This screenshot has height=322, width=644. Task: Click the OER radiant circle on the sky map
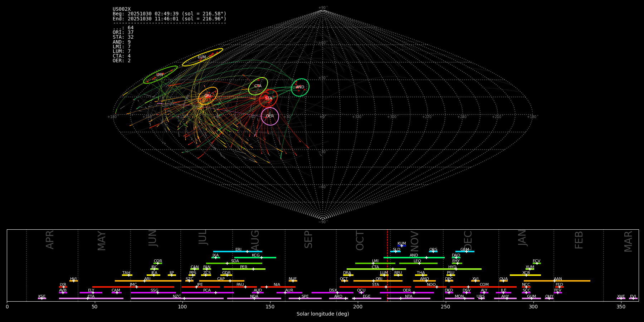tap(270, 116)
